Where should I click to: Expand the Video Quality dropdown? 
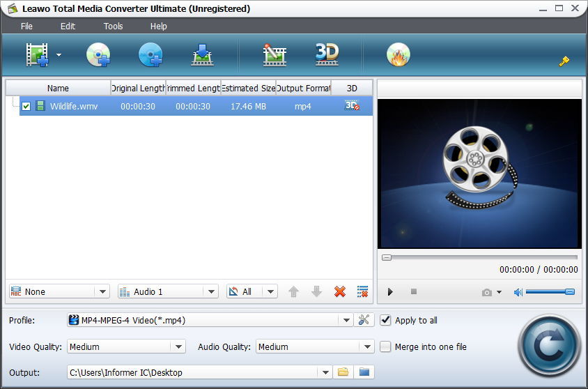tap(178, 346)
